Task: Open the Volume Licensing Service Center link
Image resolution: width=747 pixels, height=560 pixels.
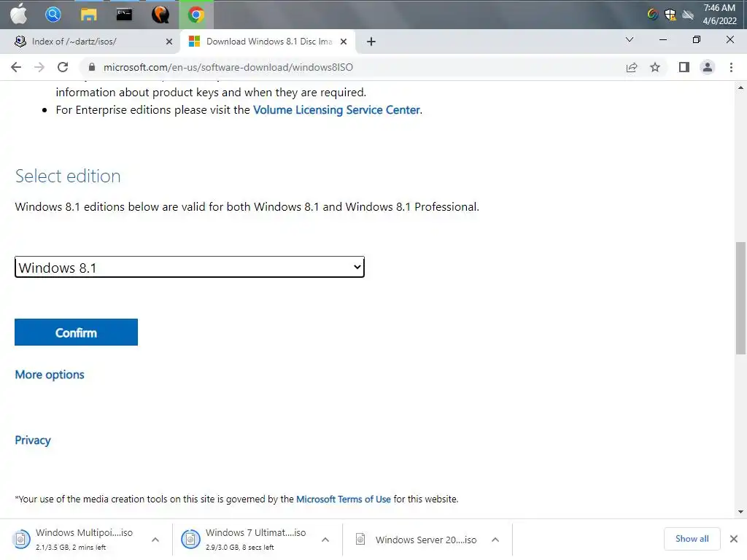Action: coord(336,110)
